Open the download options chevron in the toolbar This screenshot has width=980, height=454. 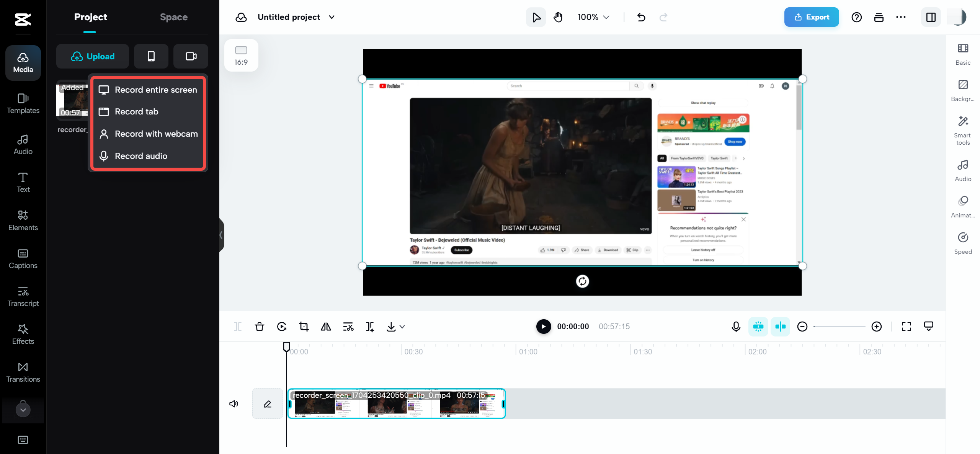pos(402,327)
